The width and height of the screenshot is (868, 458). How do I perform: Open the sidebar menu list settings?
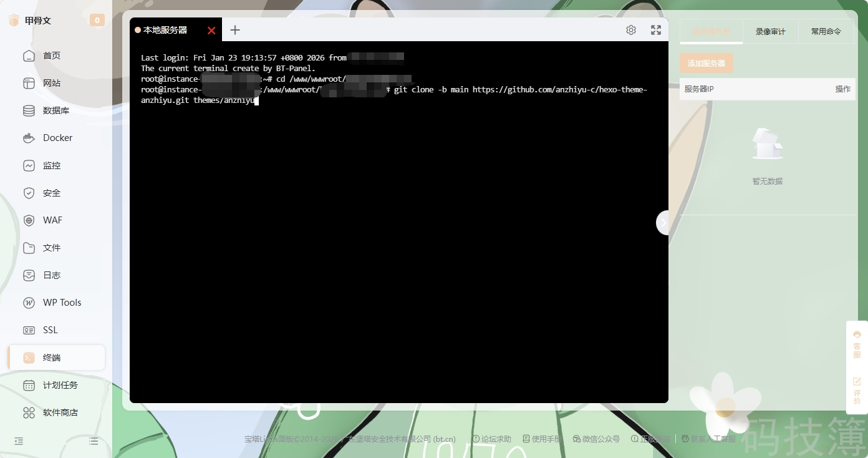[x=94, y=441]
